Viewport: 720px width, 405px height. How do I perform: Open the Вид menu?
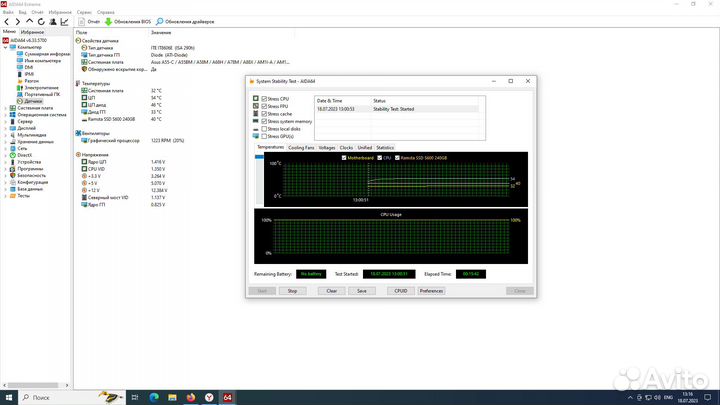pyautogui.click(x=22, y=12)
